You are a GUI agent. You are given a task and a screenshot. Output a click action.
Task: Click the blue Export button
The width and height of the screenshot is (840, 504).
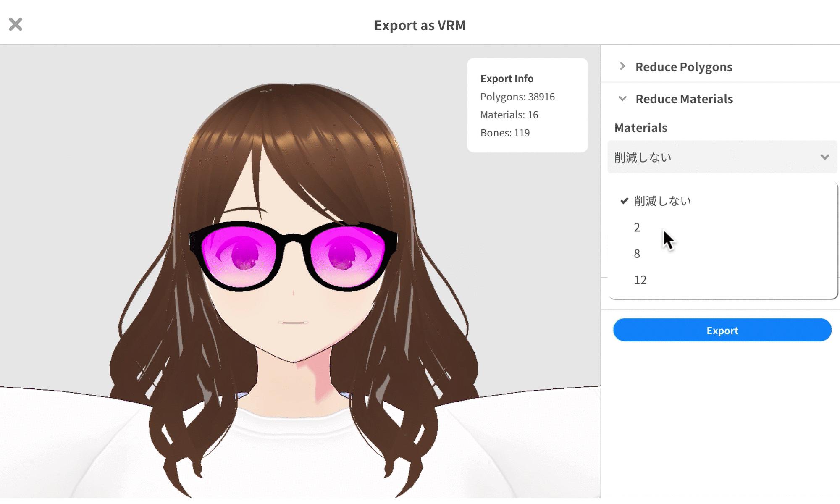(x=722, y=330)
